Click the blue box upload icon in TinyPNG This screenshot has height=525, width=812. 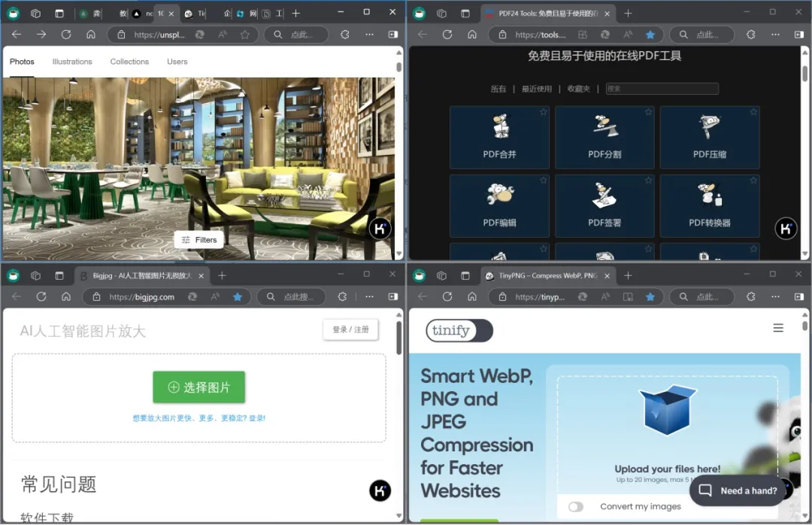coord(668,411)
